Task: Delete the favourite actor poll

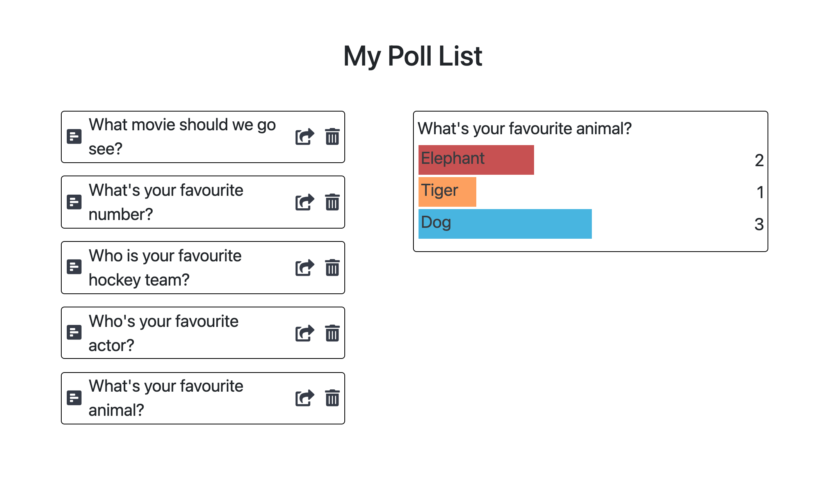Action: click(332, 333)
